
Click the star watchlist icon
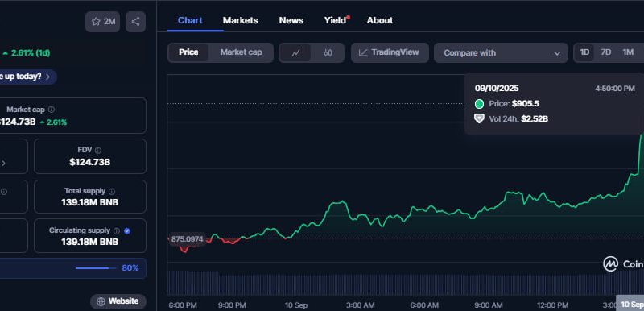[96, 22]
